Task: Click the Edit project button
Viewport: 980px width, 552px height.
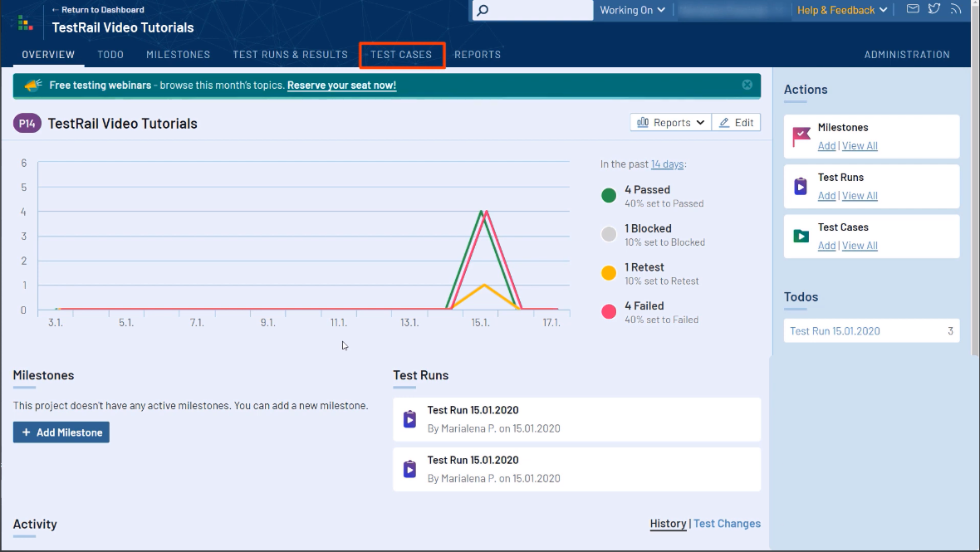Action: [x=736, y=123]
